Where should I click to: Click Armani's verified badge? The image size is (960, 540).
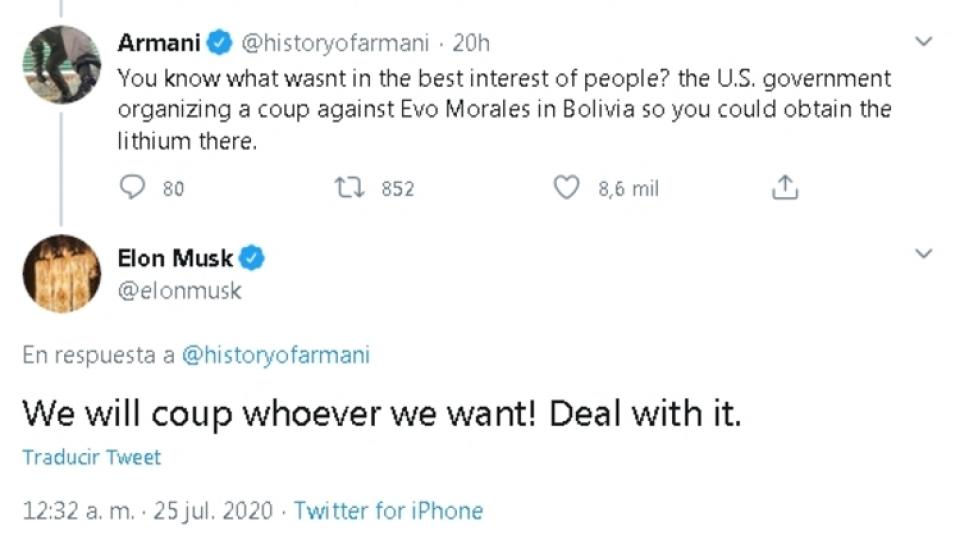coord(220,43)
